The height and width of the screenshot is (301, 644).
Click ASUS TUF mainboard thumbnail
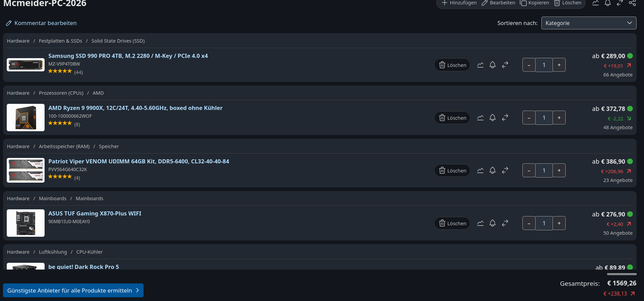pos(26,223)
